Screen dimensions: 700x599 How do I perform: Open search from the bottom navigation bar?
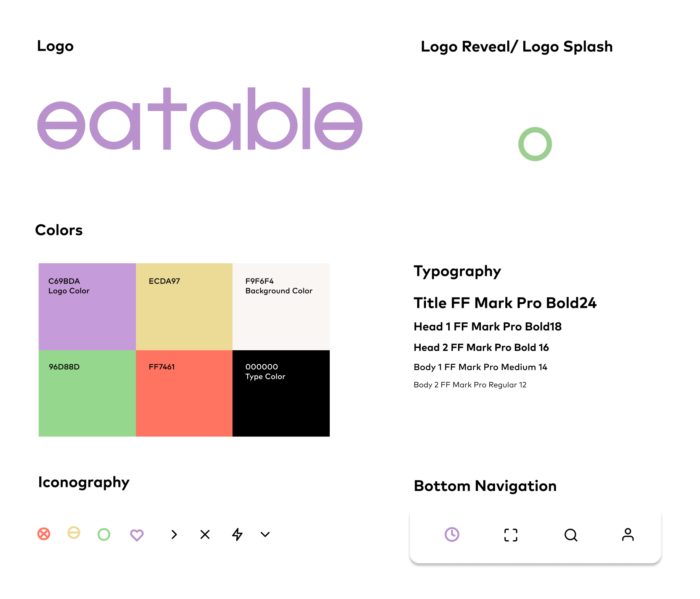pos(571,535)
